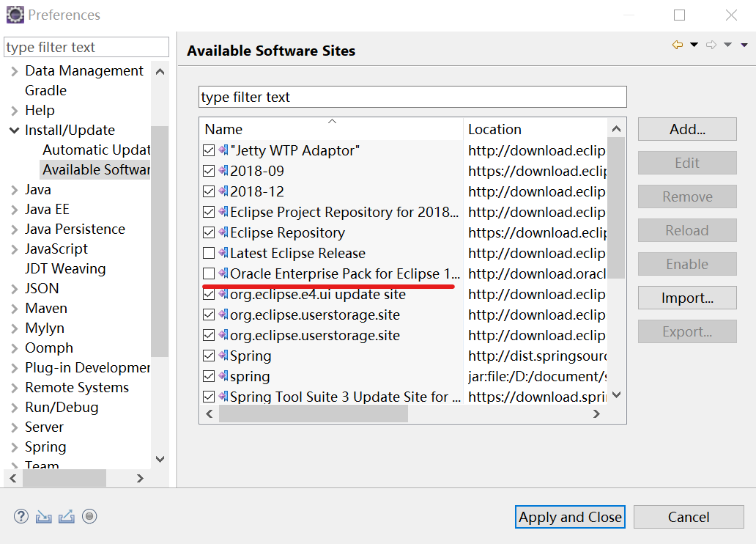Sort by the Location column header
The width and height of the screenshot is (756, 544).
(x=535, y=129)
